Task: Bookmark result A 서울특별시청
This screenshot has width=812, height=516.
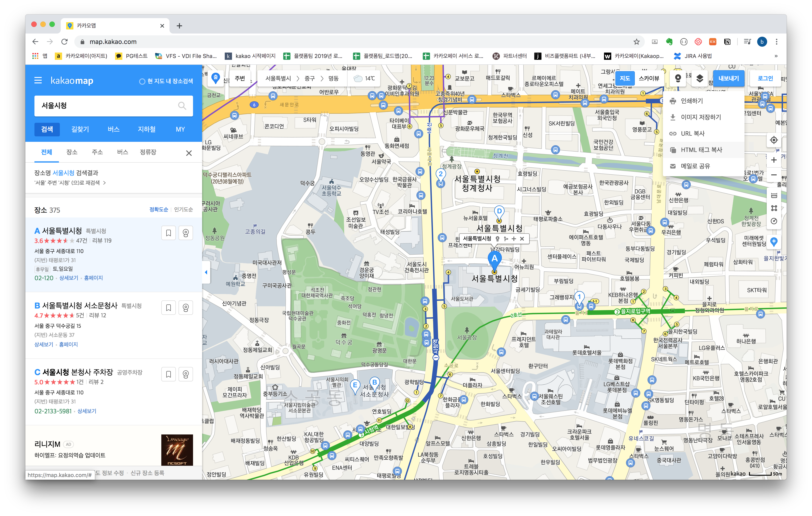Action: 168,233
